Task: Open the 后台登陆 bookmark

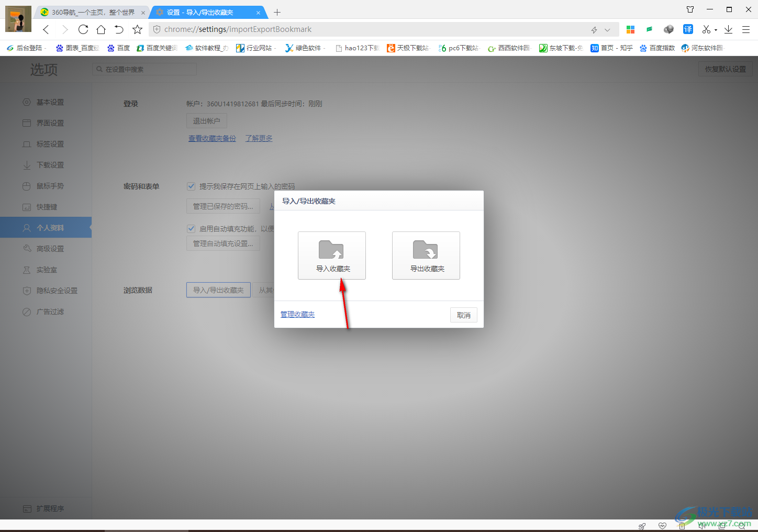Action: coord(26,48)
